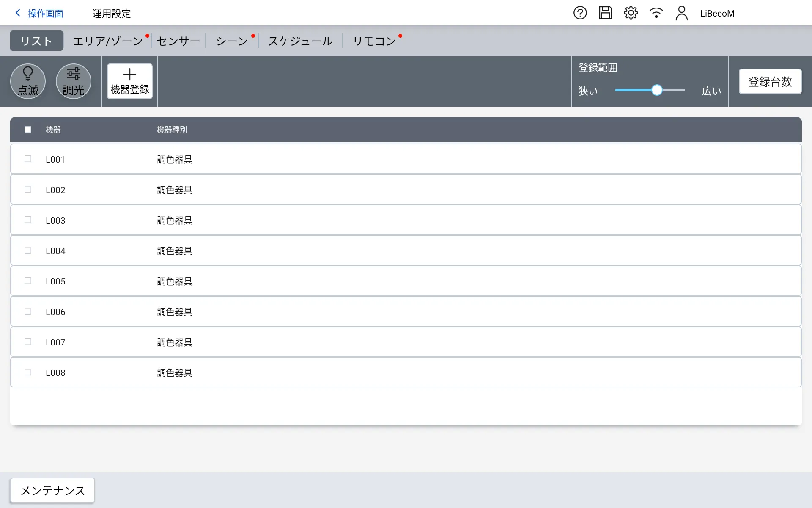Select the L003 device row
Screen dimensions: 812x508
[405, 220]
